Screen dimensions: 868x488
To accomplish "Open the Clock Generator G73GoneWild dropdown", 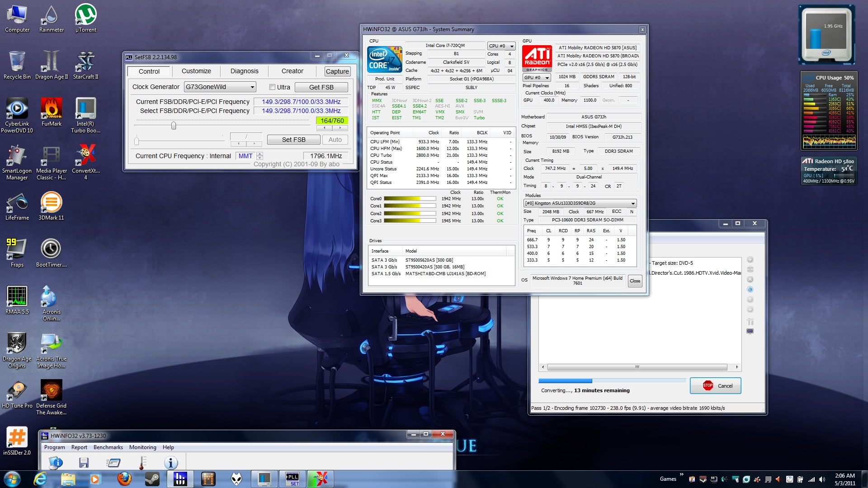I will pyautogui.click(x=220, y=87).
